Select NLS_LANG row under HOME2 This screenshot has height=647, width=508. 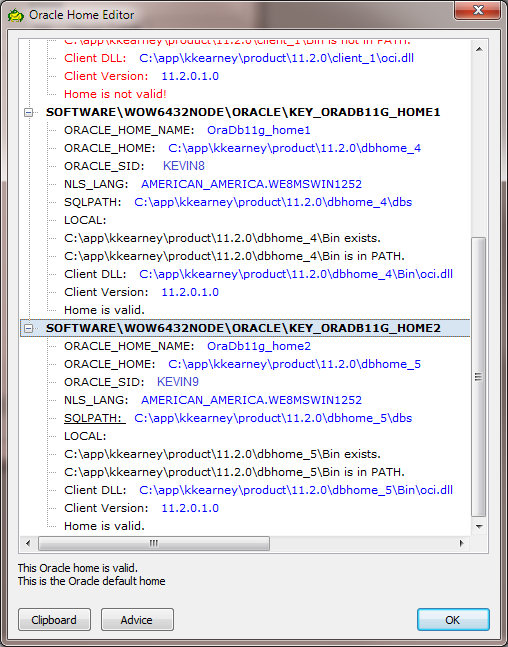coord(213,400)
